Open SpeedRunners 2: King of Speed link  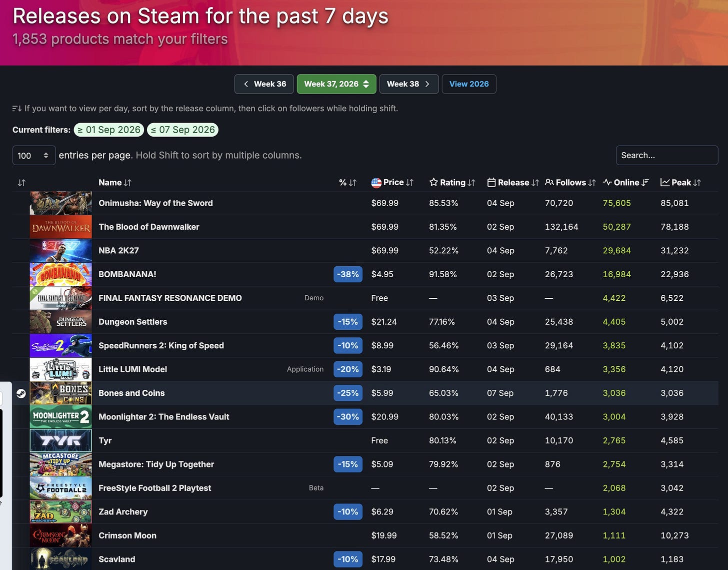tap(161, 346)
